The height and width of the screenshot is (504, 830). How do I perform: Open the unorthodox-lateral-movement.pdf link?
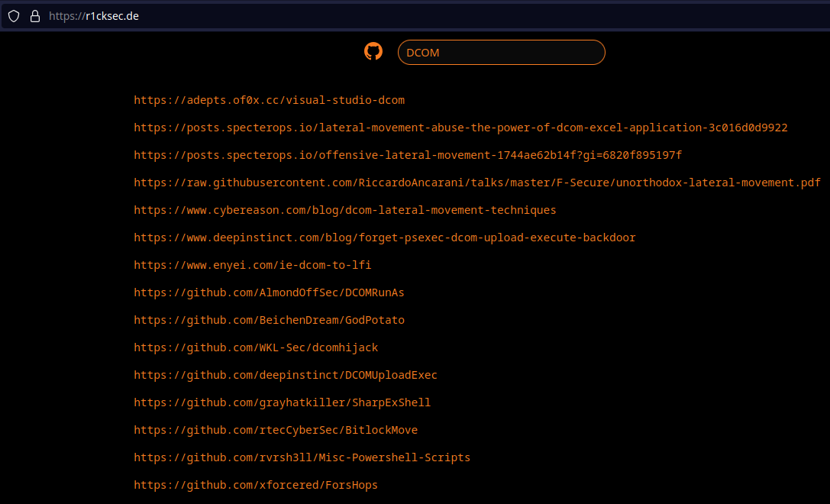[x=477, y=183]
